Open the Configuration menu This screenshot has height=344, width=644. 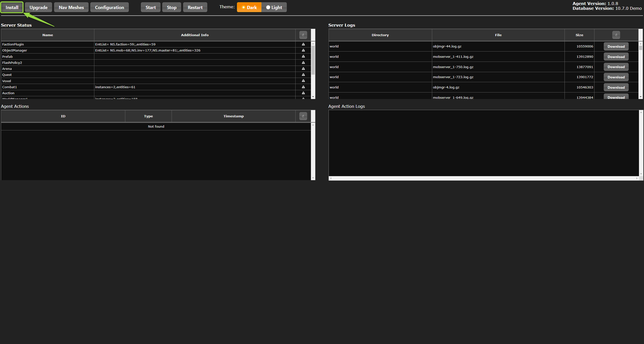click(x=109, y=7)
